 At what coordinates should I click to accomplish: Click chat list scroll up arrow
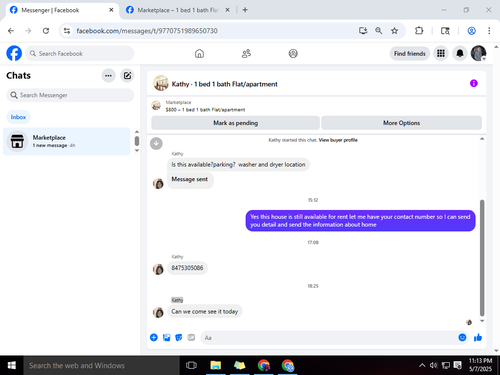click(137, 132)
